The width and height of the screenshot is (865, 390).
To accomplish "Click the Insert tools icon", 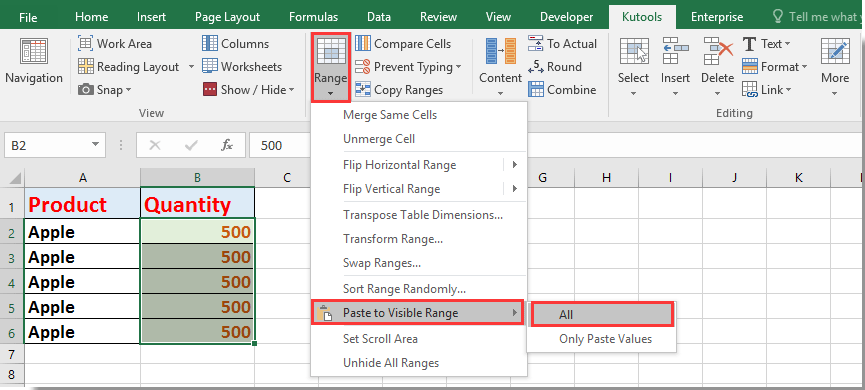I will 676,51.
